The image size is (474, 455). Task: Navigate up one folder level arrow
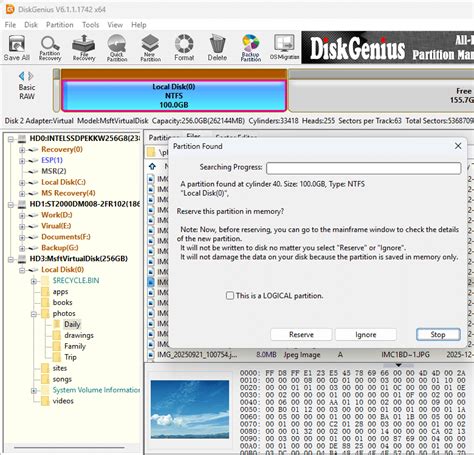coord(152,166)
